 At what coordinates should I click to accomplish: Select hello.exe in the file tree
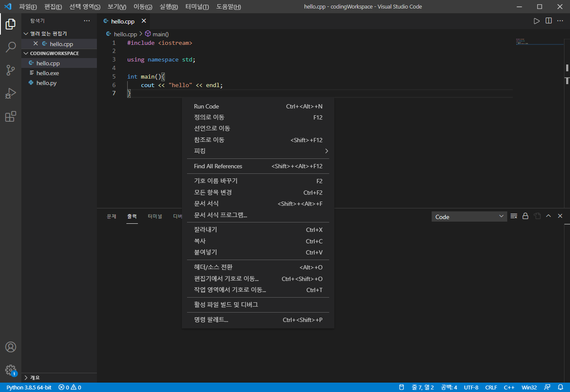(x=59, y=73)
